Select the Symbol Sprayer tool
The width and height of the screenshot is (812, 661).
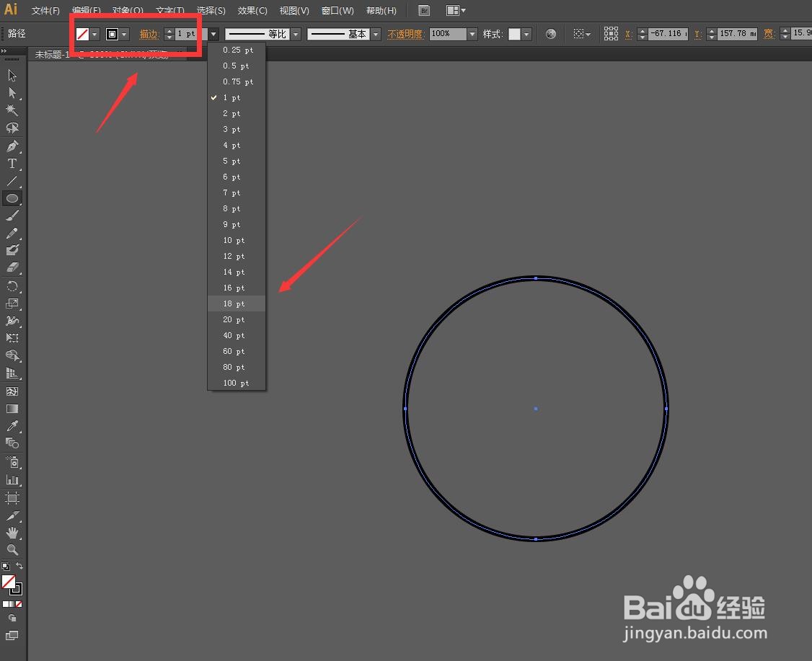pyautogui.click(x=12, y=462)
